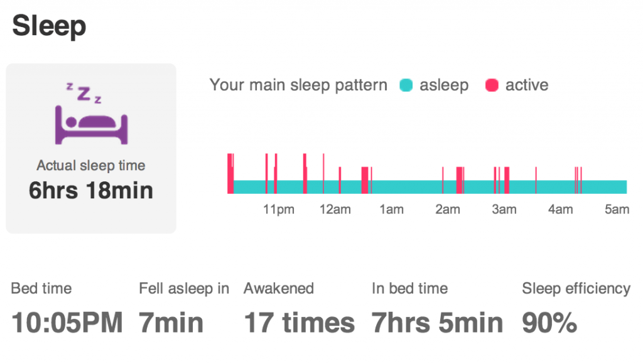This screenshot has width=643, height=364.
Task: Click the 5am timeline label
Action: tap(617, 210)
